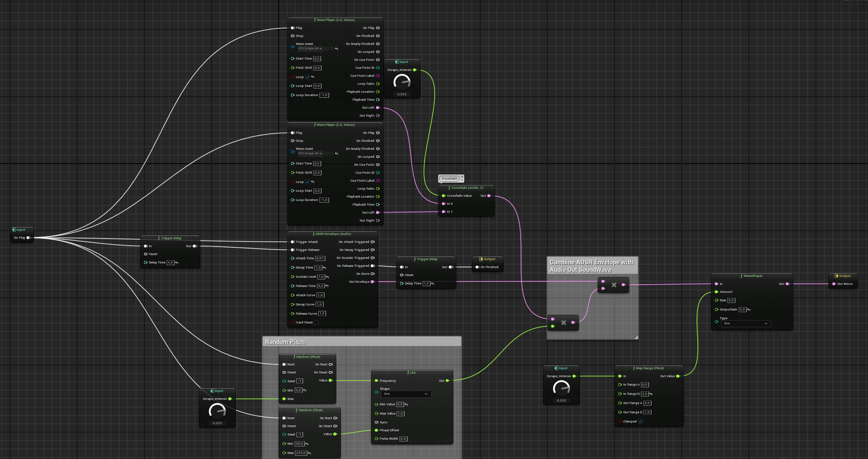Click the On Play input pin

[28, 238]
